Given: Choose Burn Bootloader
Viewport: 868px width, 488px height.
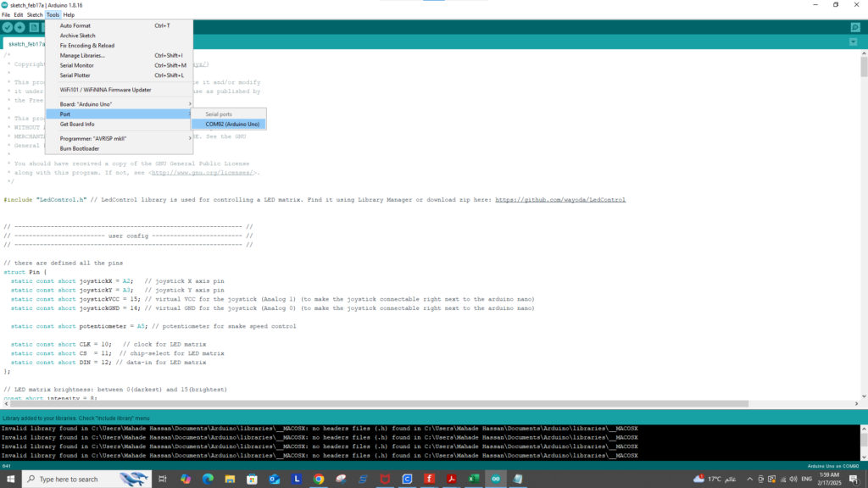Looking at the screenshot, I should (119, 148).
